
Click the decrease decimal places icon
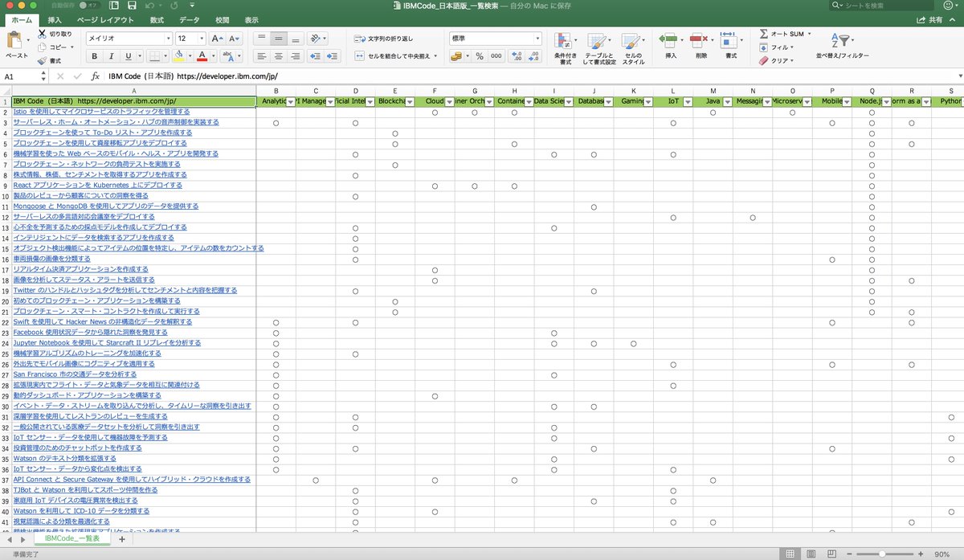click(534, 56)
